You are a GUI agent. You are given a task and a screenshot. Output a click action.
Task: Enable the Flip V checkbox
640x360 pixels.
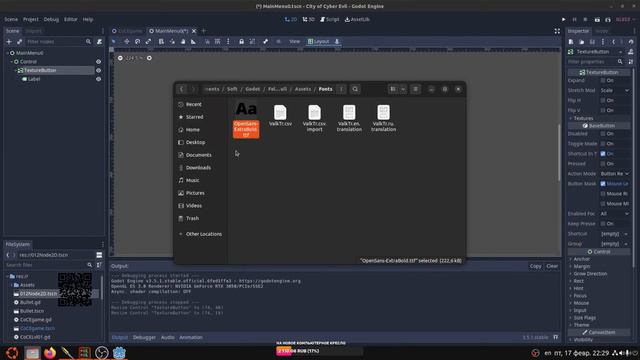tap(603, 110)
